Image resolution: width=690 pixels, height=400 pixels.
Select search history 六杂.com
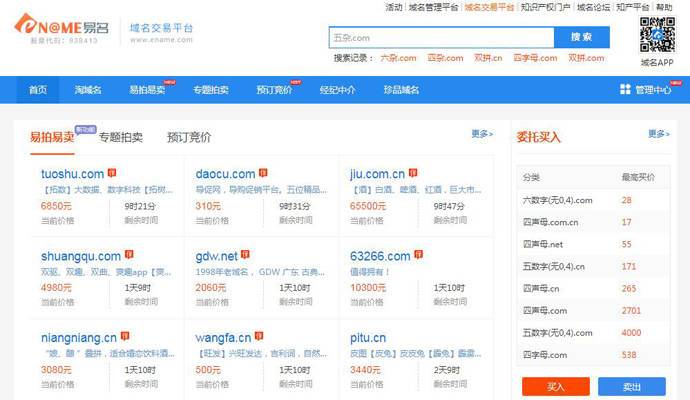(398, 58)
